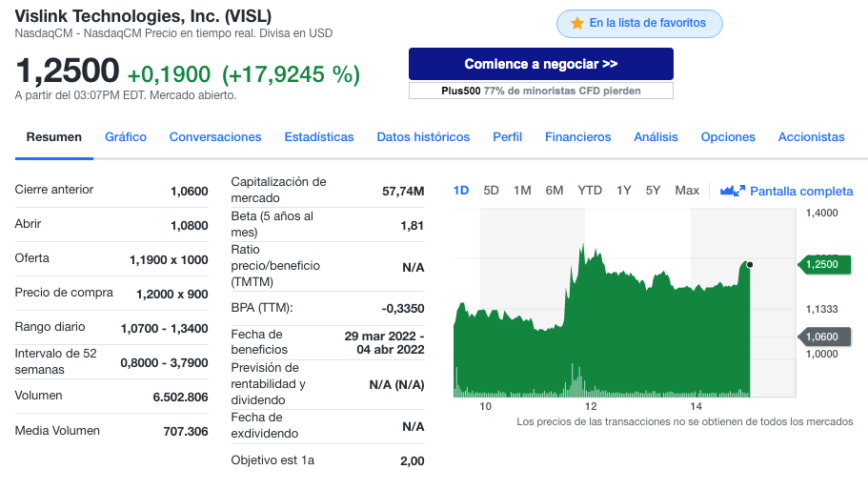
Task: Select Max chart range
Action: click(687, 191)
